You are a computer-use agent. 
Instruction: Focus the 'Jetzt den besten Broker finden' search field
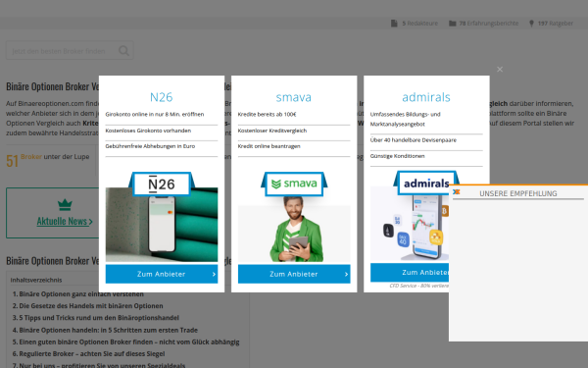click(70, 51)
